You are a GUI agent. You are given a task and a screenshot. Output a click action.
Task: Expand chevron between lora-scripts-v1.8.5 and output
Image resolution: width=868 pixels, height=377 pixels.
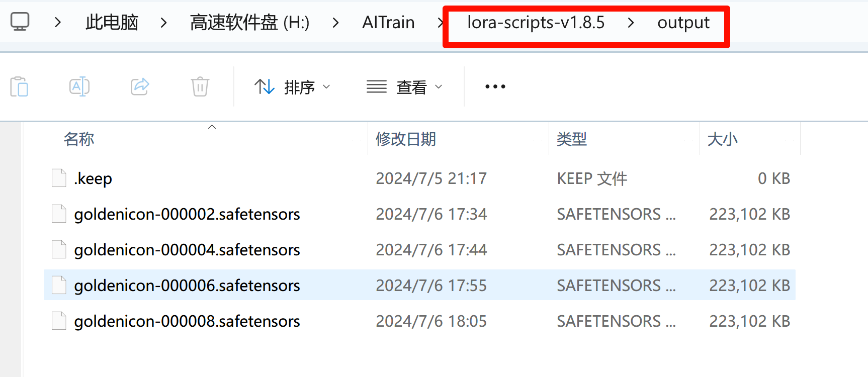(x=631, y=22)
